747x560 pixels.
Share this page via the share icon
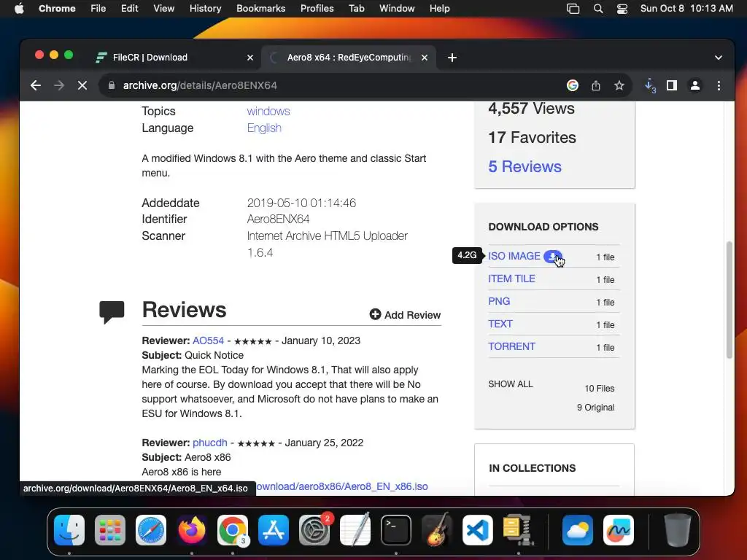pos(596,85)
